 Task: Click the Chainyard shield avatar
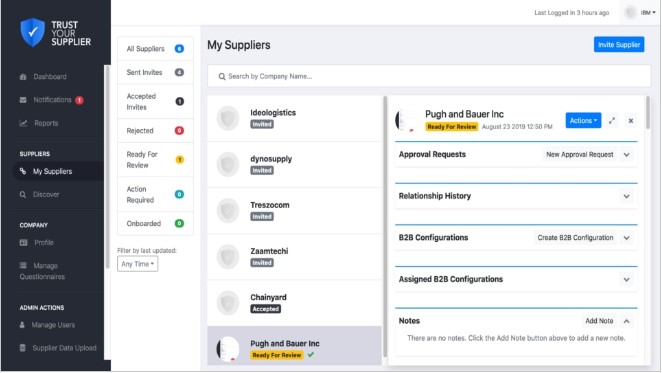[x=228, y=302]
